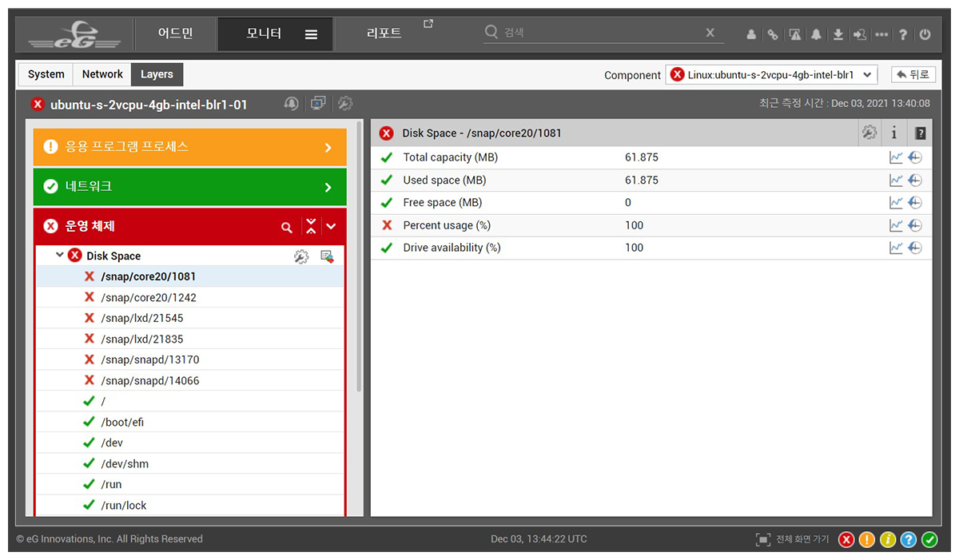
Task: Open the alarm monitor warning icon
Action: point(795,34)
